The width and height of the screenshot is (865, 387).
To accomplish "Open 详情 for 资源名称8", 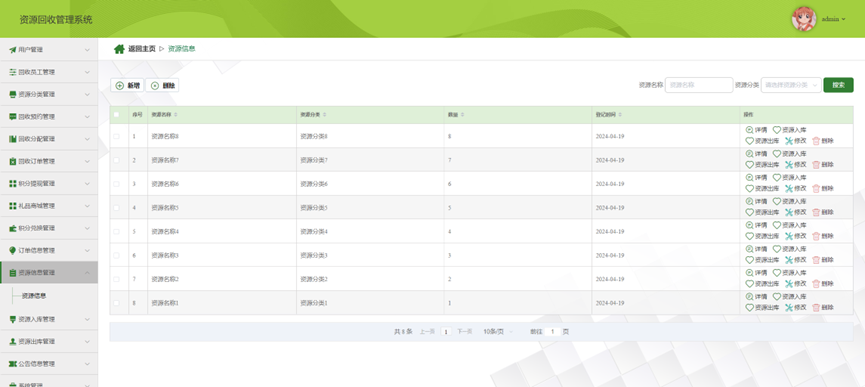I will pos(756,130).
